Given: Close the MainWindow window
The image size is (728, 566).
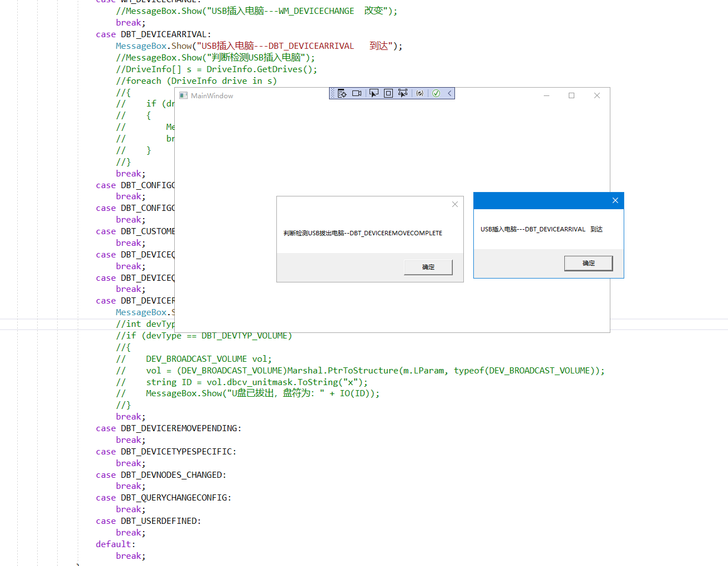Looking at the screenshot, I should pyautogui.click(x=597, y=95).
